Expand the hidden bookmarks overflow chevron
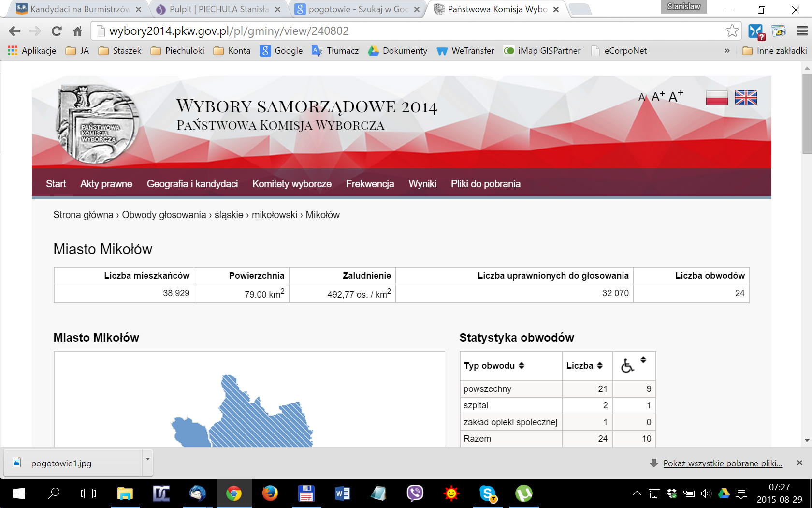Screen dimensions: 812x508 pos(727,51)
